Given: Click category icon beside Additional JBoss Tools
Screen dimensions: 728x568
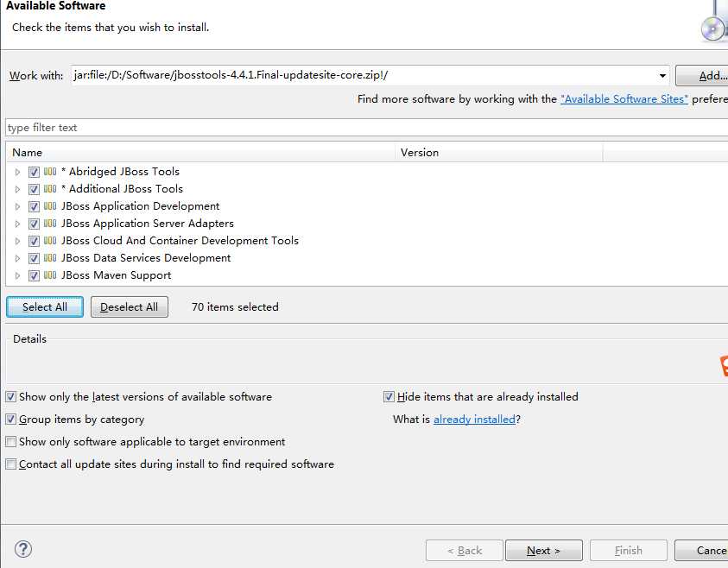Looking at the screenshot, I should (50, 189).
